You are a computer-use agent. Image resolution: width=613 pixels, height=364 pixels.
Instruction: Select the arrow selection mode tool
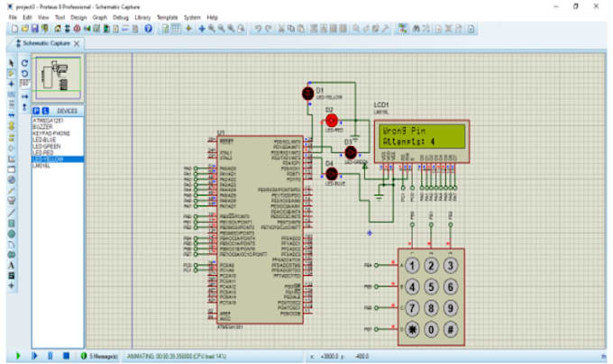11,62
